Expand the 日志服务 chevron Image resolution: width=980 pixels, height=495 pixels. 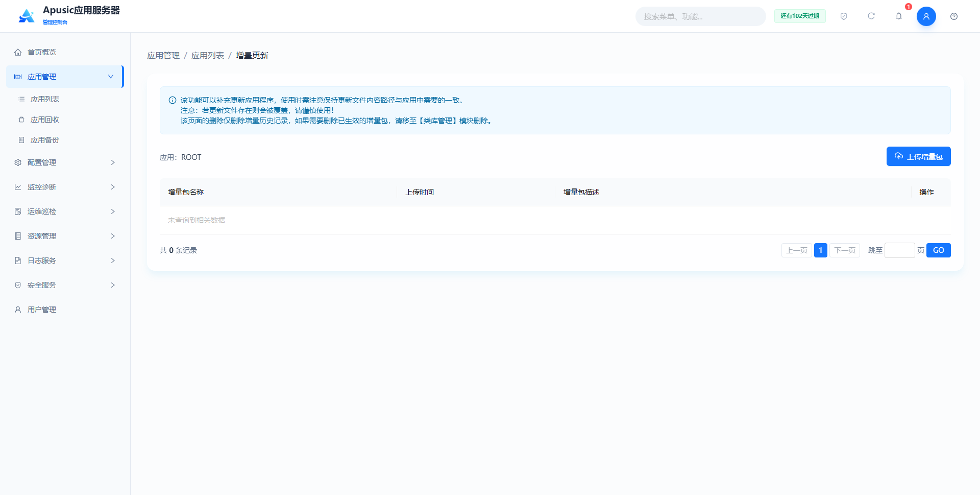(113, 261)
